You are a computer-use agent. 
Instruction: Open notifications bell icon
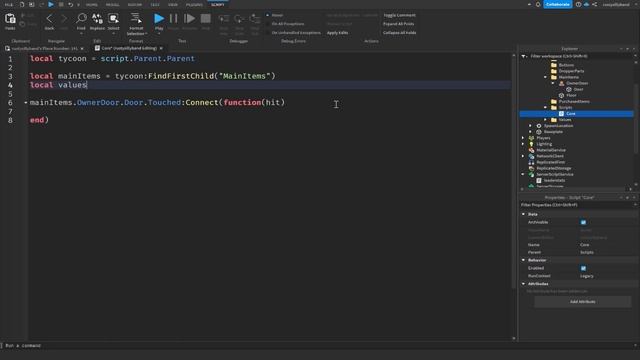[538, 4]
